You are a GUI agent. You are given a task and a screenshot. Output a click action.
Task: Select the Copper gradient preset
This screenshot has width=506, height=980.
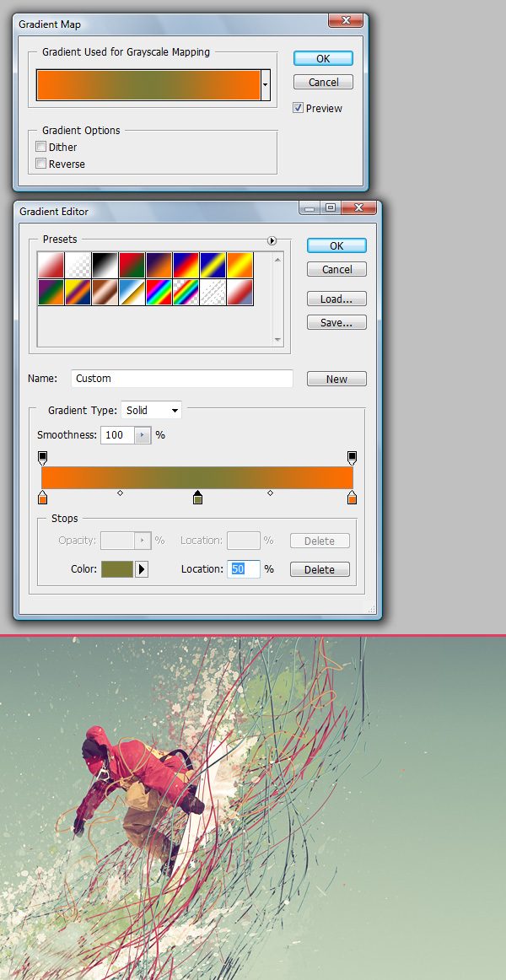point(105,292)
